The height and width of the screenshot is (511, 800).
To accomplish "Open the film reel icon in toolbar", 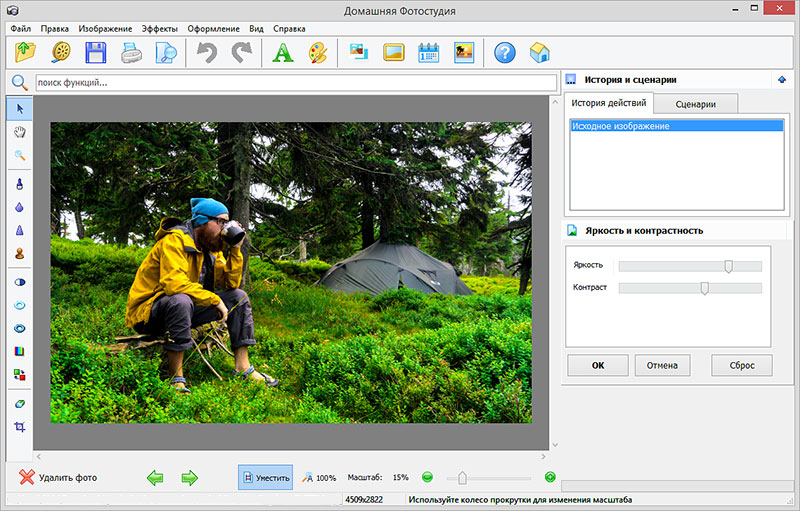I will click(x=61, y=52).
